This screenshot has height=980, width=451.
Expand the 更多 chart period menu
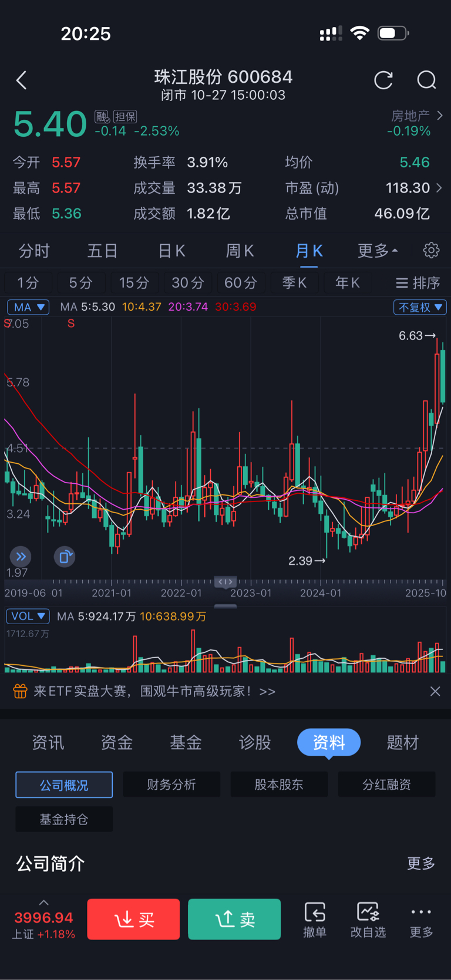point(378,251)
